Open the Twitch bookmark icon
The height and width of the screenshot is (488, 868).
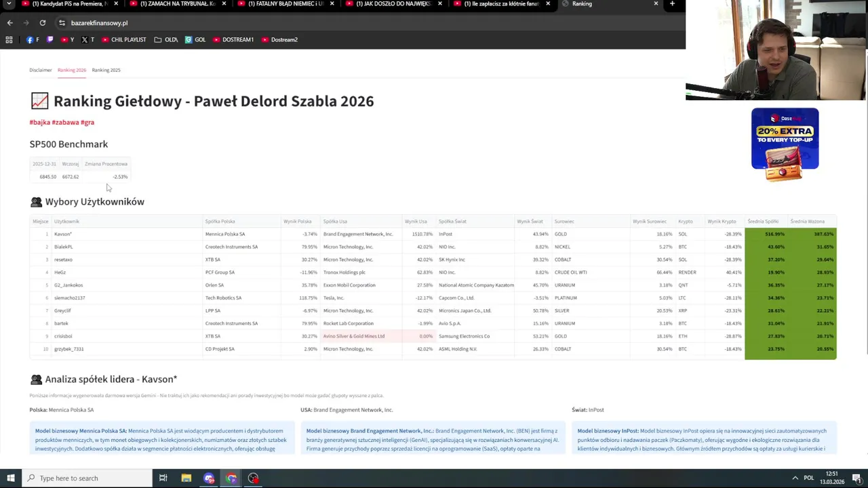coord(50,40)
